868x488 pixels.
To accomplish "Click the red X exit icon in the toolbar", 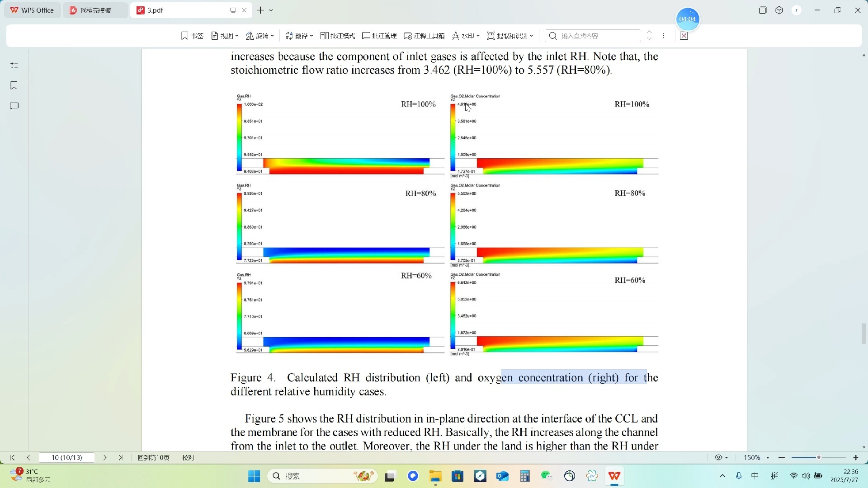I will pyautogui.click(x=684, y=36).
